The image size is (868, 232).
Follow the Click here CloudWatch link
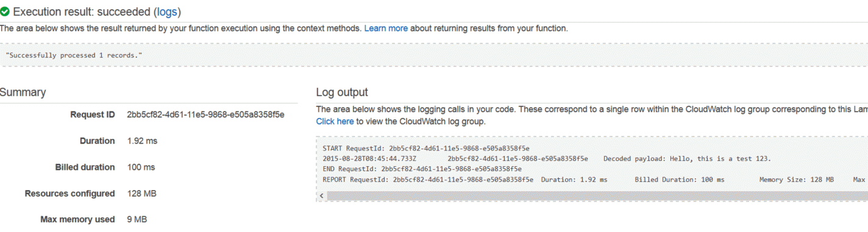tap(335, 121)
